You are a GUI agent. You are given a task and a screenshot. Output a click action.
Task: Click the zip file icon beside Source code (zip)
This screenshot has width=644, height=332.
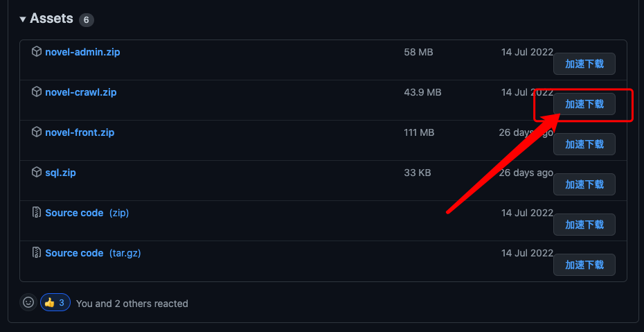pos(37,213)
